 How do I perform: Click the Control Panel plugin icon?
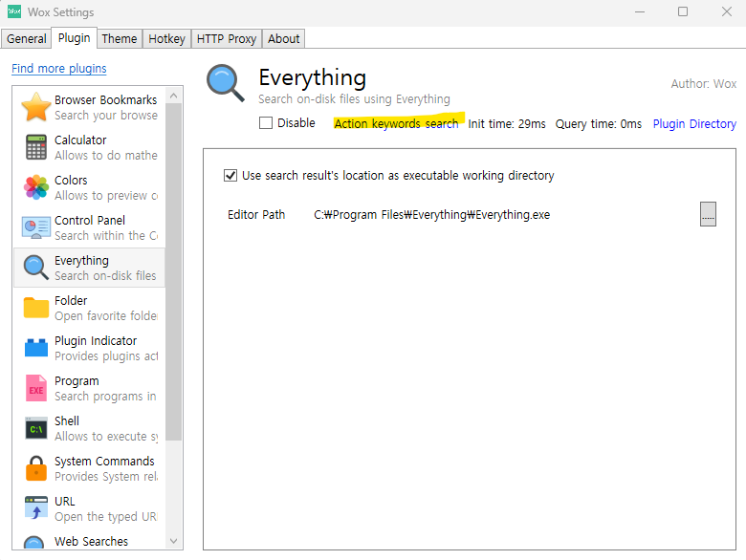(x=36, y=227)
